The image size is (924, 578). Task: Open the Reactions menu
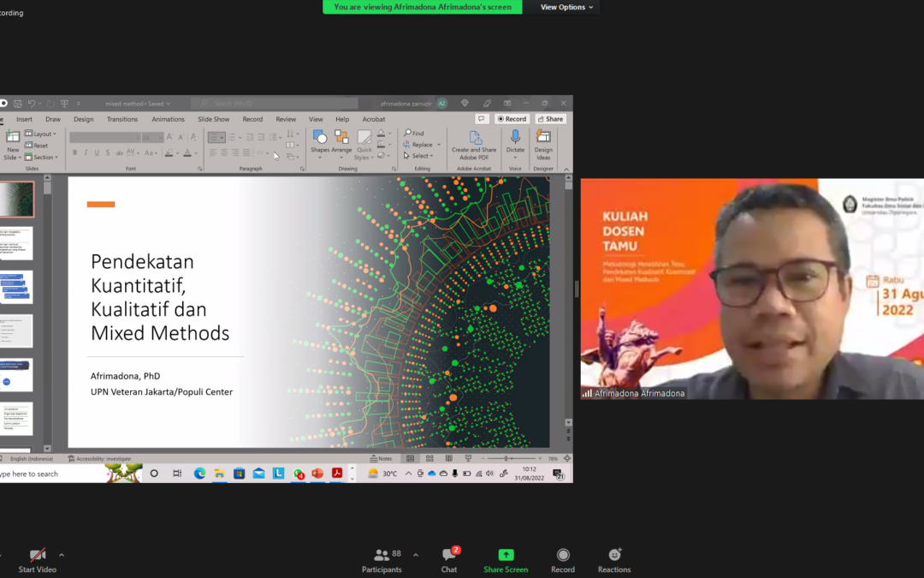pyautogui.click(x=614, y=559)
